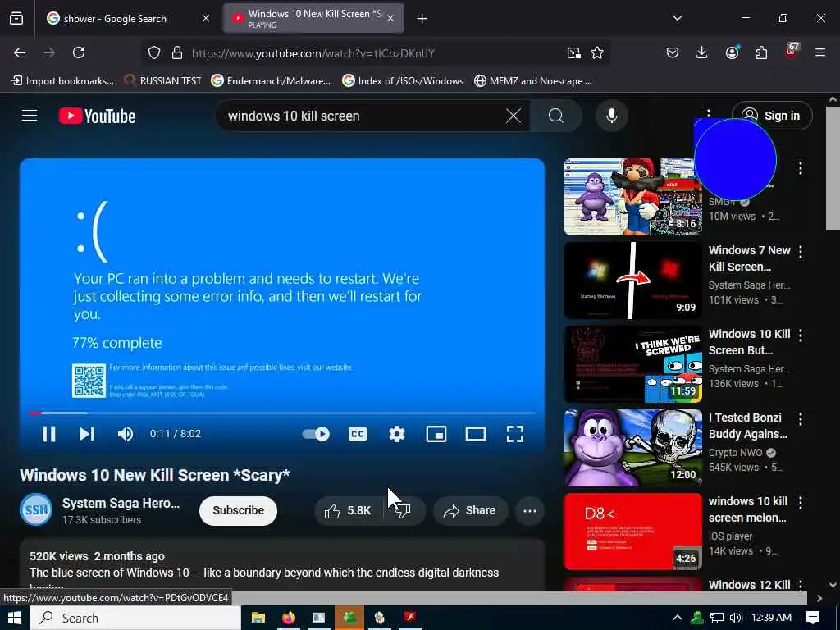Open options menu for Windows 10 Kill Screen But
Image resolution: width=840 pixels, height=630 pixels.
801,336
